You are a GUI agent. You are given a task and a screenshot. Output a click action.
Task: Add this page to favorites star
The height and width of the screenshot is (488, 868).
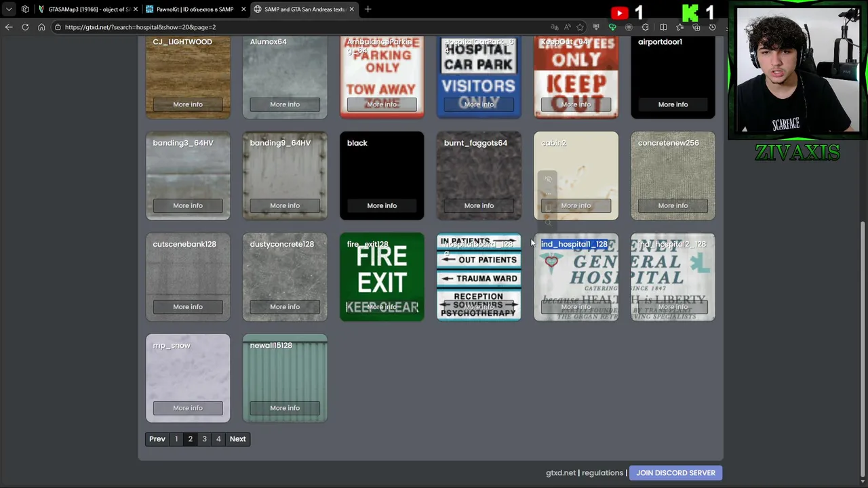580,27
